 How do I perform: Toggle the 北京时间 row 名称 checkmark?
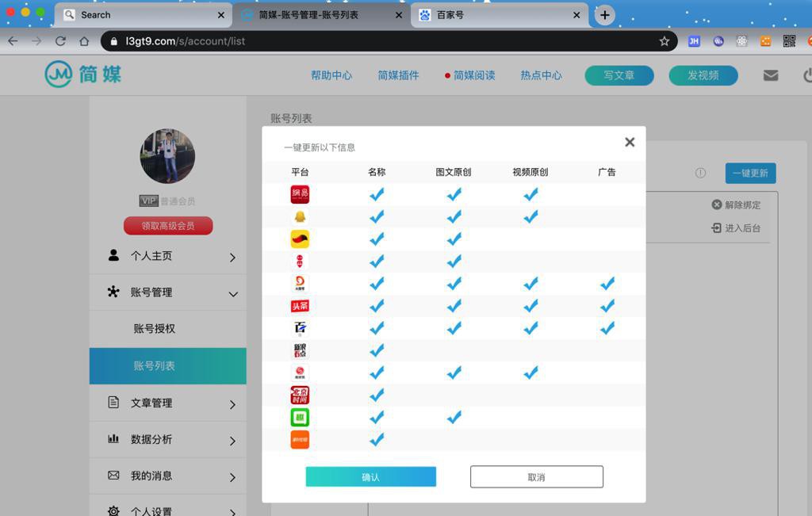(377, 395)
